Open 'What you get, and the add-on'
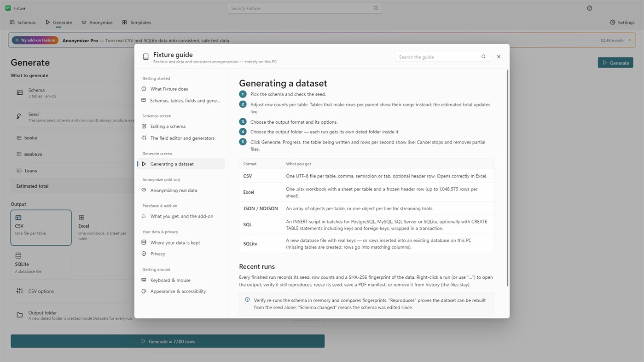Screen dimensions: 644x362 click(x=181, y=216)
